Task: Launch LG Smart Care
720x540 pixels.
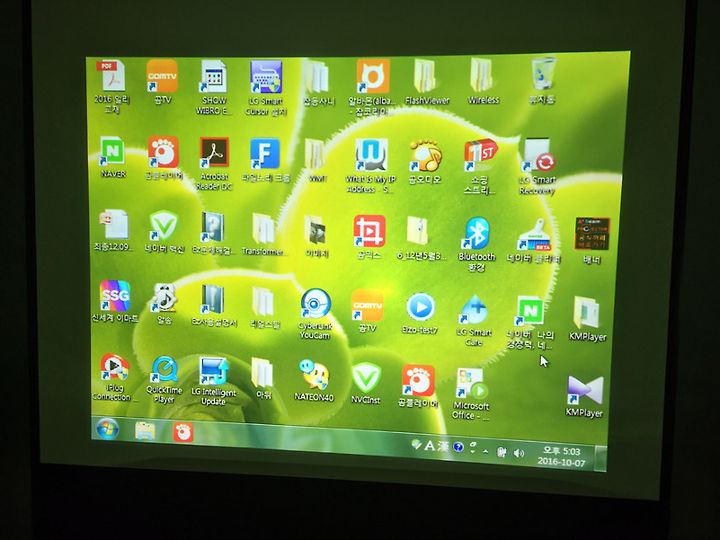Action: tap(475, 320)
